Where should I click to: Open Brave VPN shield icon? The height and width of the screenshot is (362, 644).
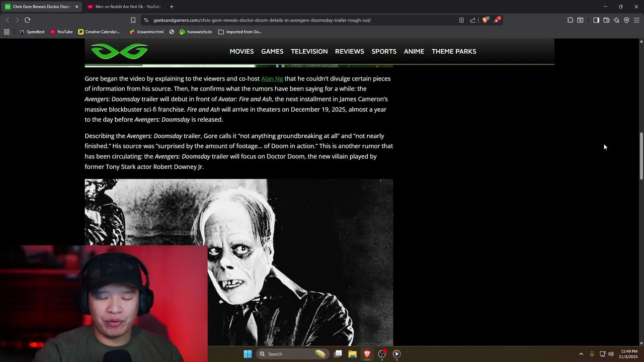point(626,20)
